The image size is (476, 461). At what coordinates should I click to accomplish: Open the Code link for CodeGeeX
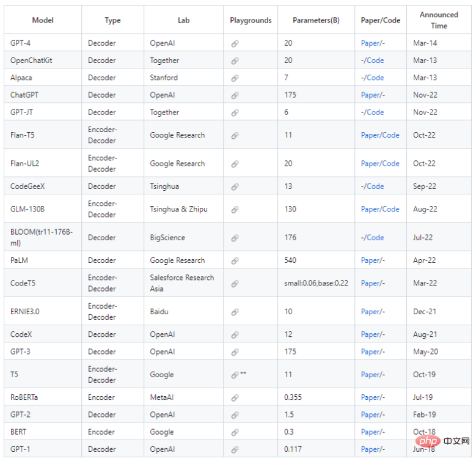[375, 186]
